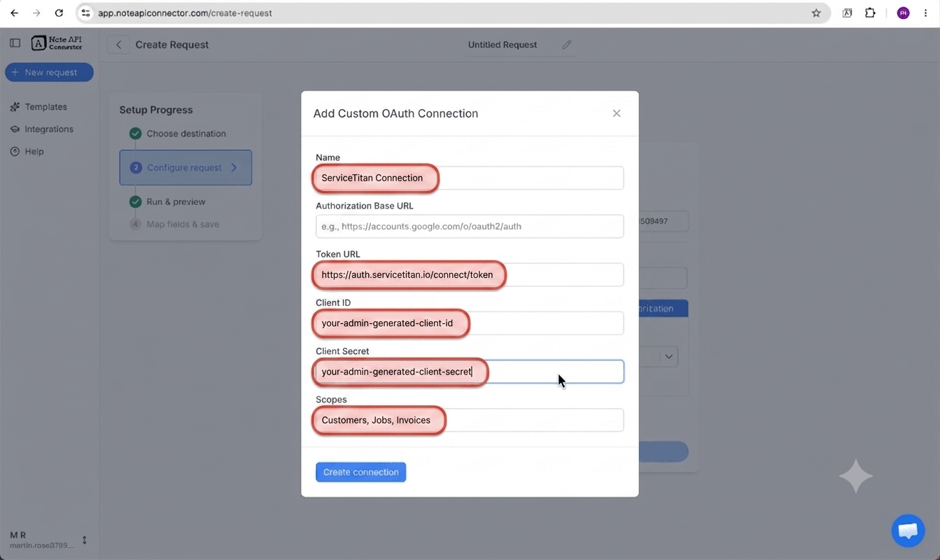This screenshot has width=940, height=560.
Task: Click the Integrations sidebar icon
Action: point(15,129)
